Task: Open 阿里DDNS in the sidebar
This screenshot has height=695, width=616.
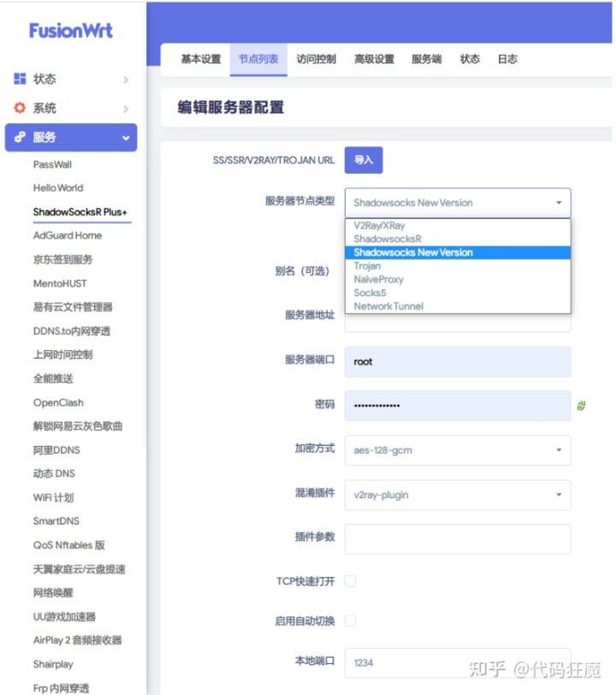Action: (56, 450)
